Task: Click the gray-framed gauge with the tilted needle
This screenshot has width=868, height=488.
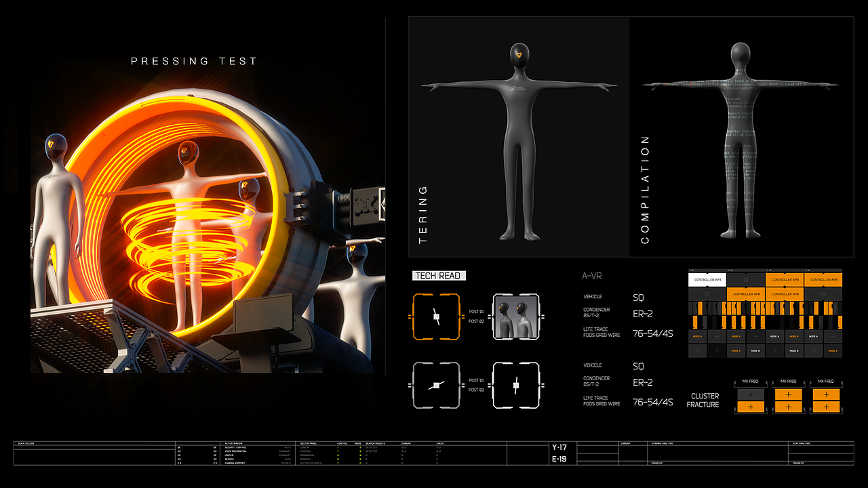Action: point(437,386)
